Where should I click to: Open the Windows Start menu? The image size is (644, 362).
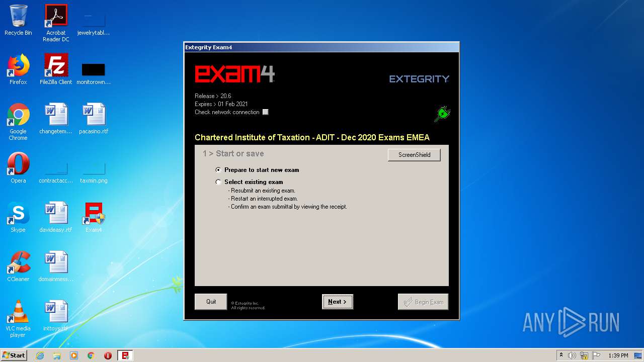click(14, 355)
